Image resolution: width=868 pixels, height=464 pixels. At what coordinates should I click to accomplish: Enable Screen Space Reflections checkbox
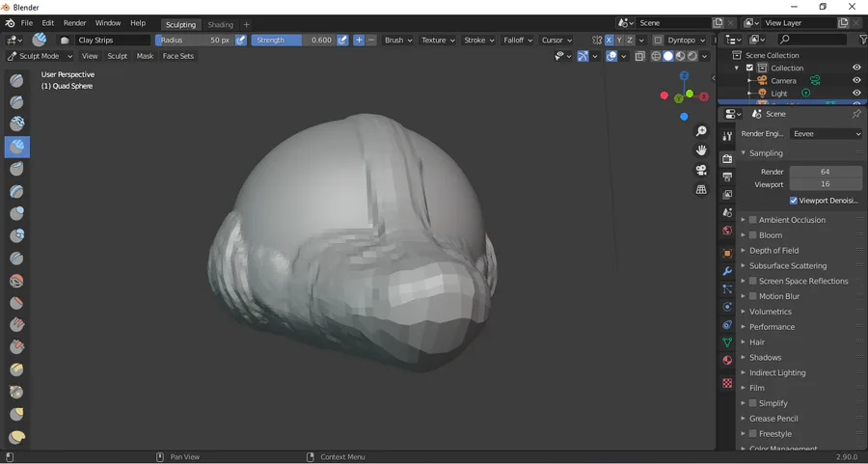click(753, 282)
